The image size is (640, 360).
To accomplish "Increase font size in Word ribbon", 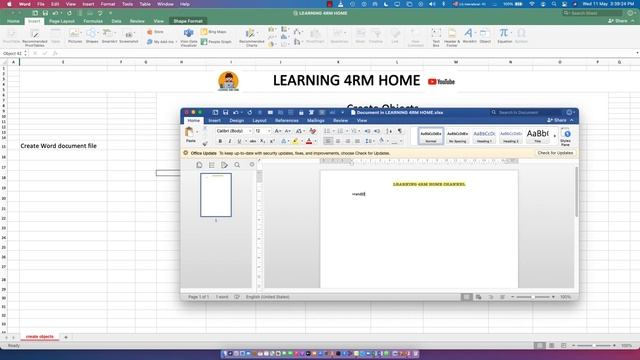I will [x=278, y=131].
